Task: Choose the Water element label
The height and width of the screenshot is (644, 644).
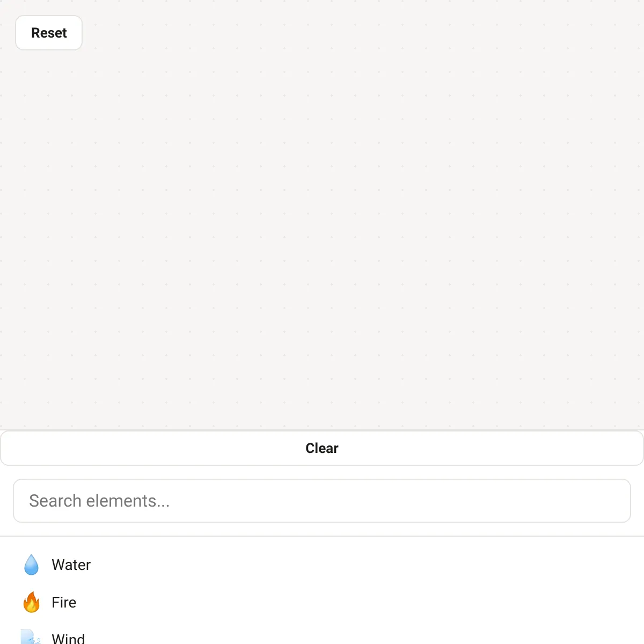Action: [x=71, y=565]
